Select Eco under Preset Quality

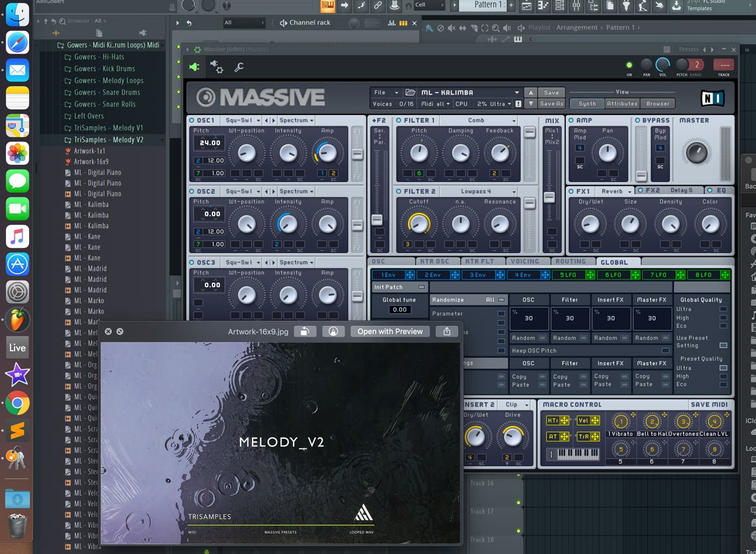pyautogui.click(x=723, y=384)
